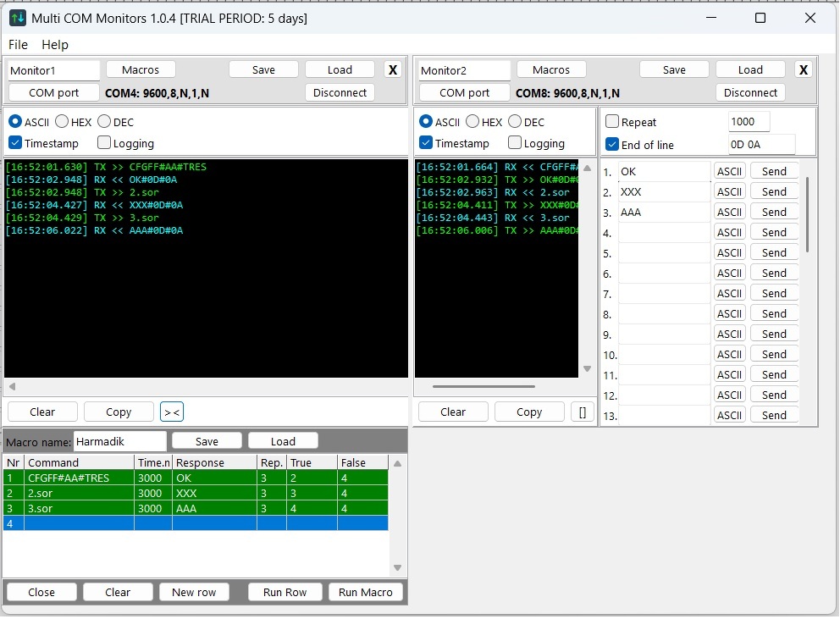Enable the Repeat checkbox

[x=612, y=122]
